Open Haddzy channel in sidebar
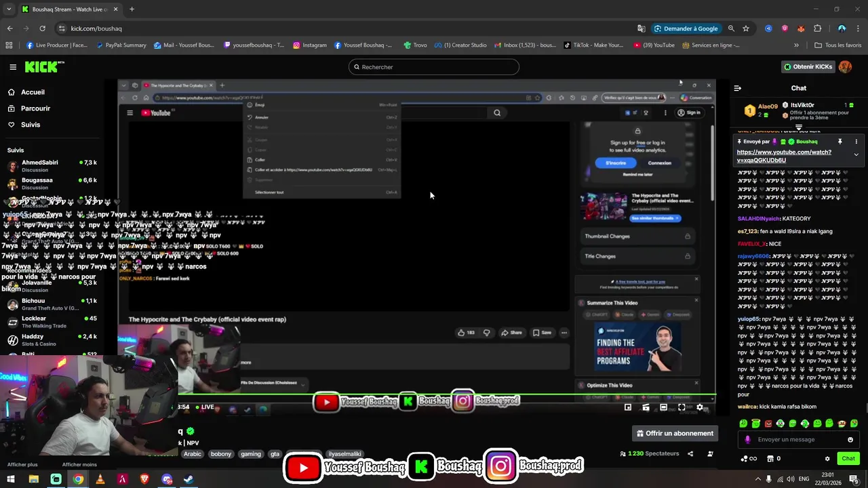Image resolution: width=868 pixels, height=488 pixels. coord(53,340)
